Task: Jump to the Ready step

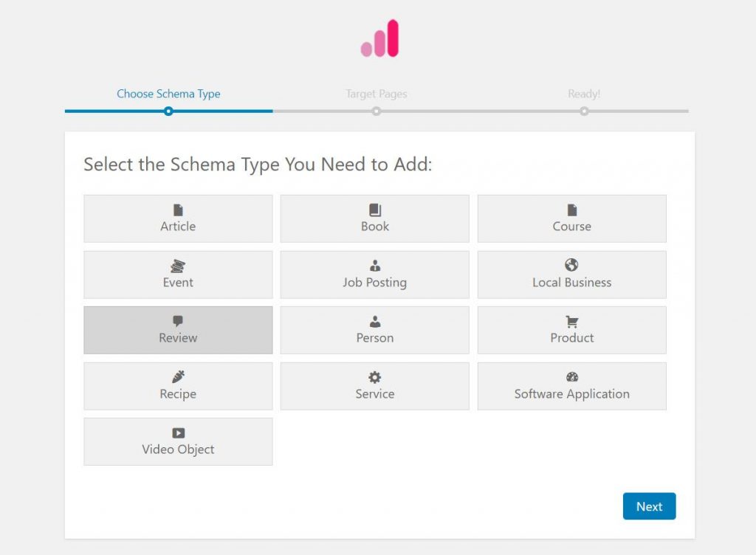Action: click(585, 94)
